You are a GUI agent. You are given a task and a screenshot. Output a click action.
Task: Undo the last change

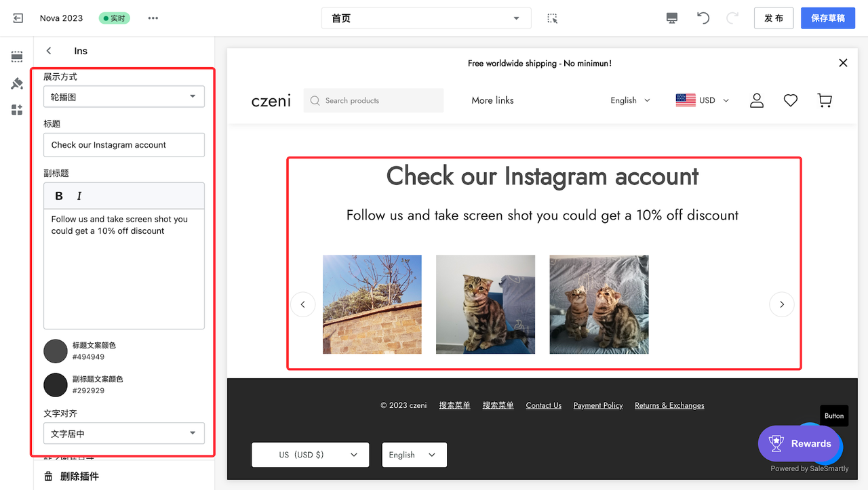coord(703,18)
